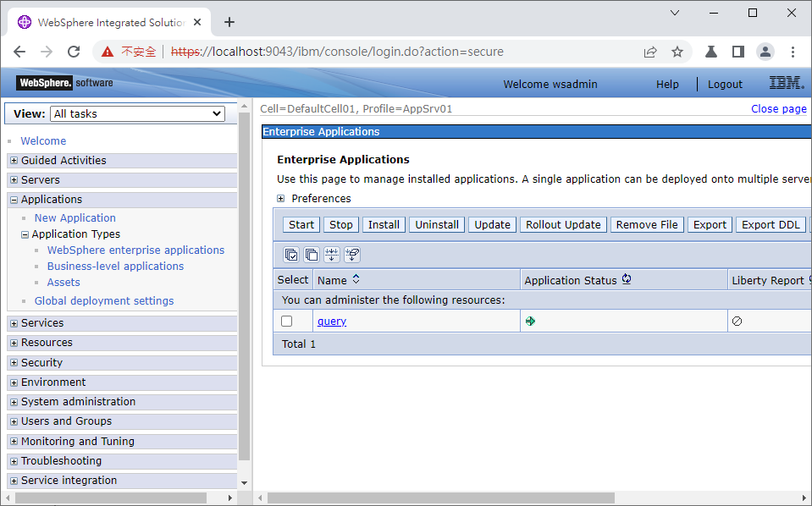Click the Export DDL button
This screenshot has height=506, width=812.
[771, 224]
